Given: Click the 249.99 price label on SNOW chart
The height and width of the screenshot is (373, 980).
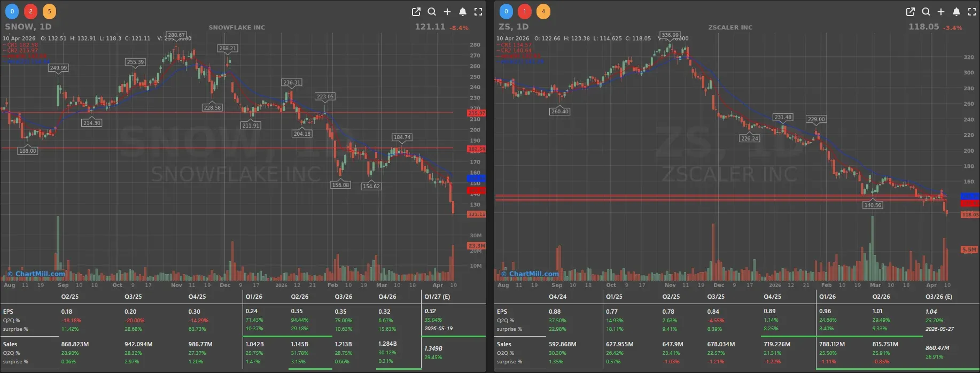Looking at the screenshot, I should point(58,68).
